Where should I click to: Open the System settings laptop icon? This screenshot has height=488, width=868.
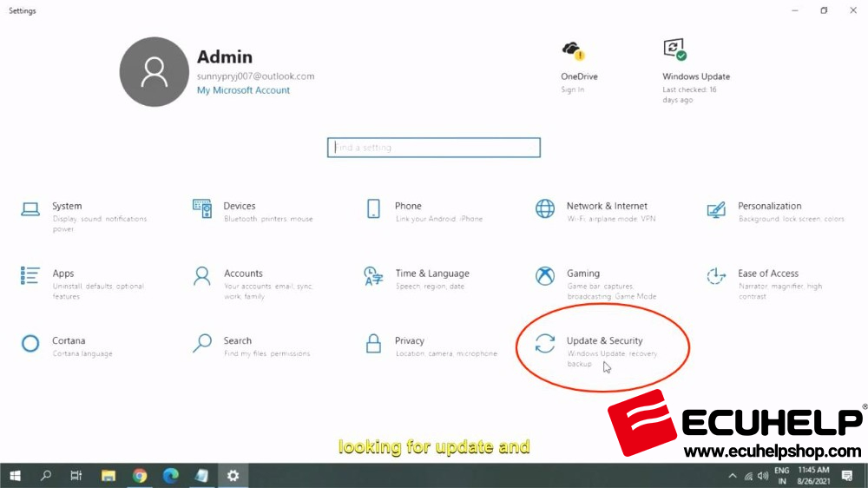(x=30, y=209)
